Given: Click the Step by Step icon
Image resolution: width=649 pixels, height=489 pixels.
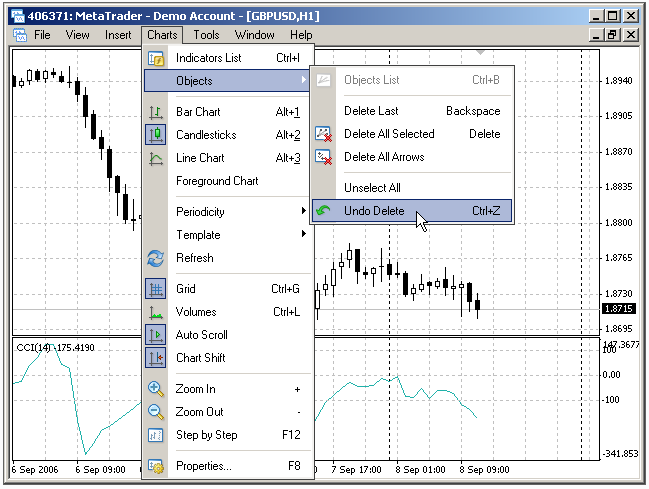Looking at the screenshot, I should 156,435.
